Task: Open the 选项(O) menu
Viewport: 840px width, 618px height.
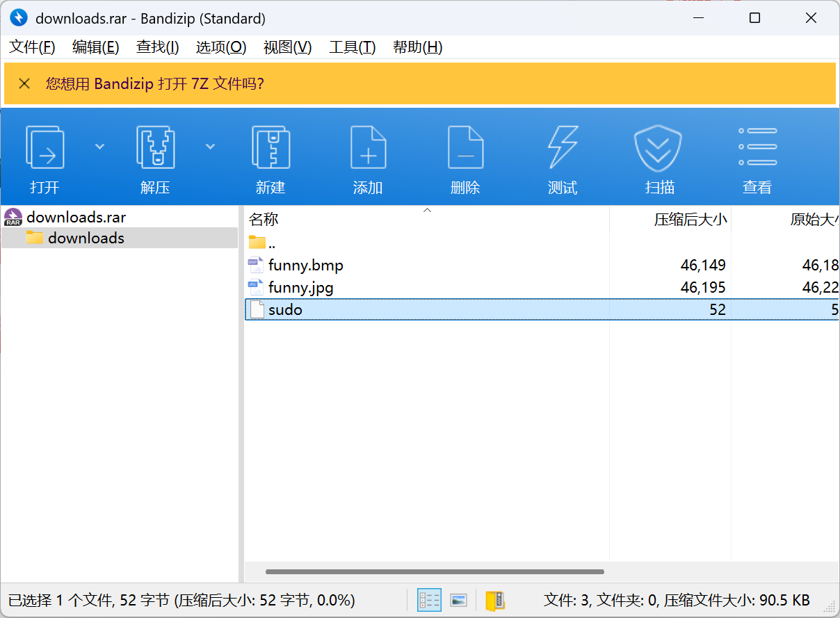Action: coord(221,47)
